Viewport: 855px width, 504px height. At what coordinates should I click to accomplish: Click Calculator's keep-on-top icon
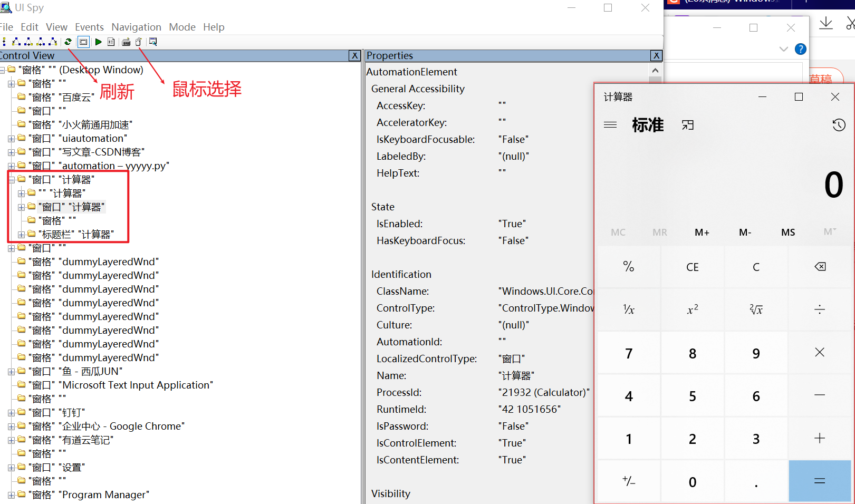[x=687, y=125]
